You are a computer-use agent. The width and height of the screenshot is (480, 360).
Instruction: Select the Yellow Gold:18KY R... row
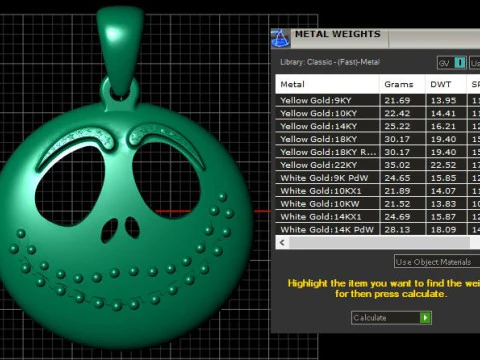tap(378, 152)
